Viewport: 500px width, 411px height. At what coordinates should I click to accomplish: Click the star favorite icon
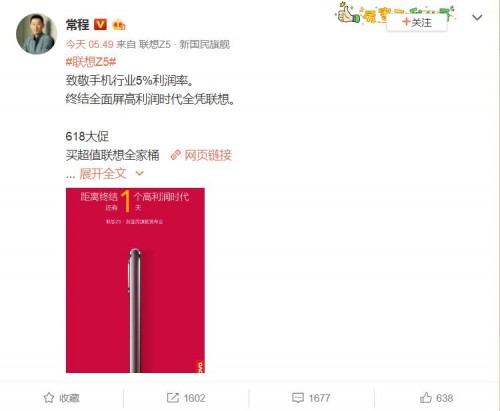click(49, 398)
